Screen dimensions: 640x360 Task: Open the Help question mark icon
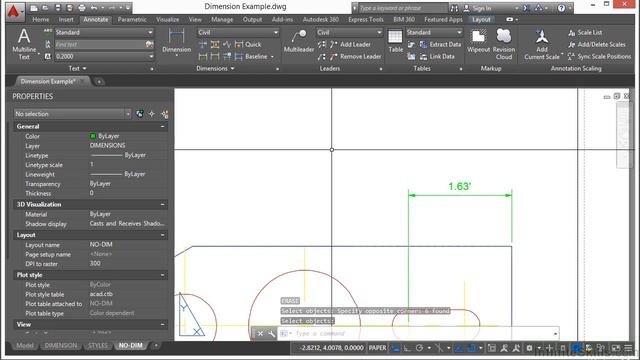pos(562,8)
